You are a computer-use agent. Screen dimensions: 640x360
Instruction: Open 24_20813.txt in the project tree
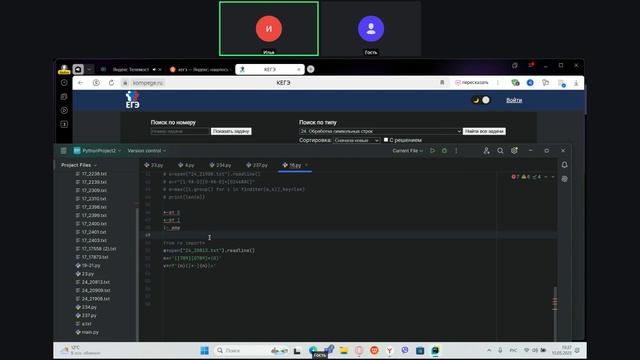tap(92, 282)
